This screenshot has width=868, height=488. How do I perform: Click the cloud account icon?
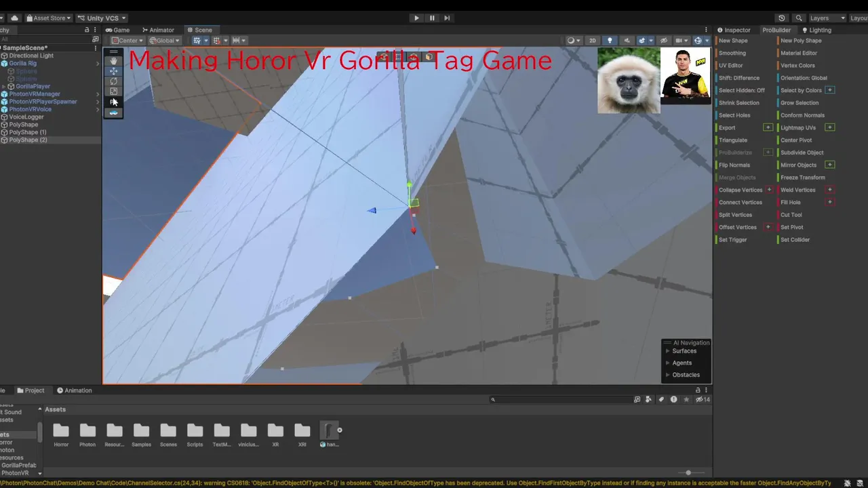pos(14,18)
